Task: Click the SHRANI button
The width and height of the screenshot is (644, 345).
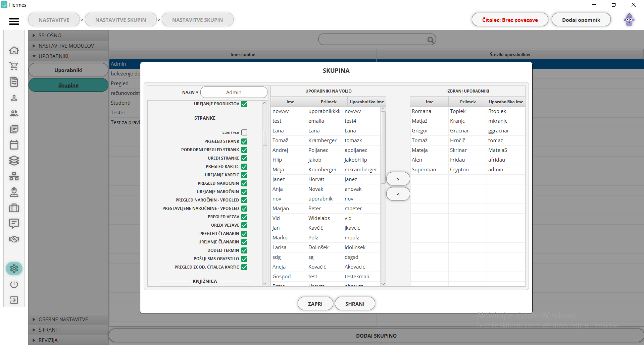Action: tap(355, 304)
